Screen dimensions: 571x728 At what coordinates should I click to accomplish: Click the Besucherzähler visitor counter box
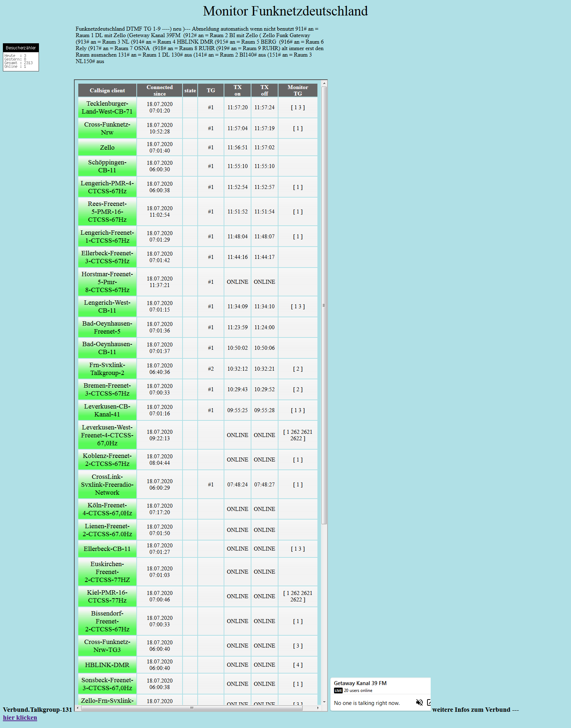[21, 57]
